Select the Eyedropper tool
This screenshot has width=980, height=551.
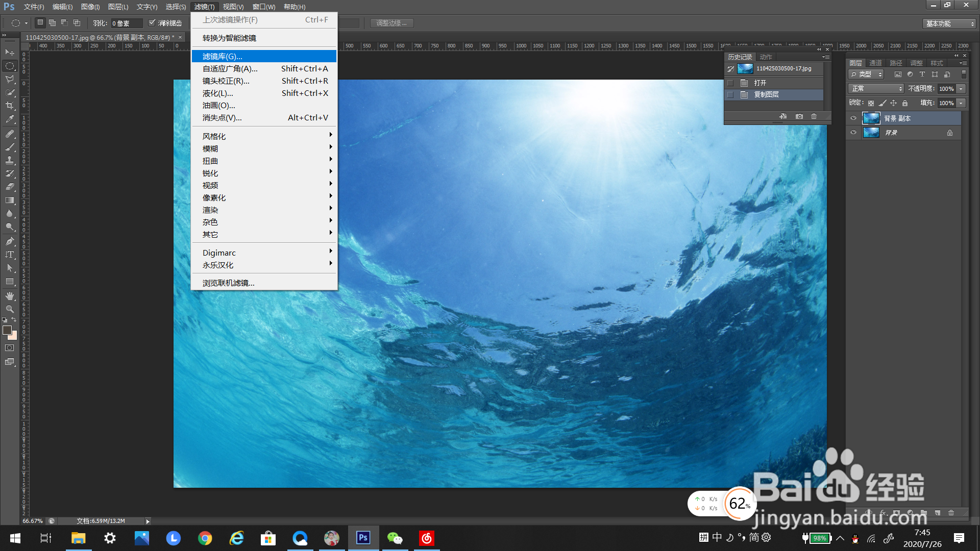[10, 119]
